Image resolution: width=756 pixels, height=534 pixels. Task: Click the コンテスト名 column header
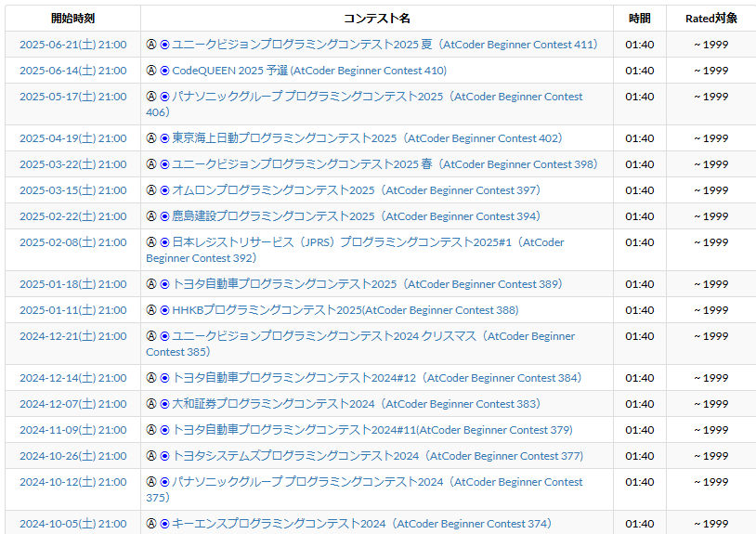[377, 19]
